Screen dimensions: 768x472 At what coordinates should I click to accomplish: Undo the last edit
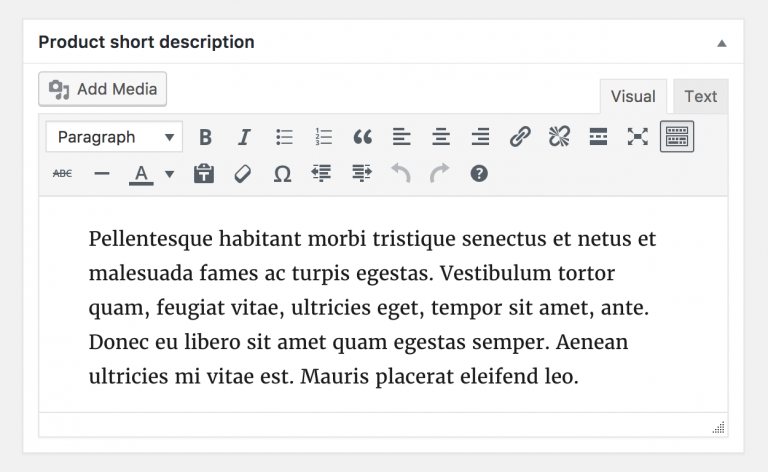(x=401, y=173)
